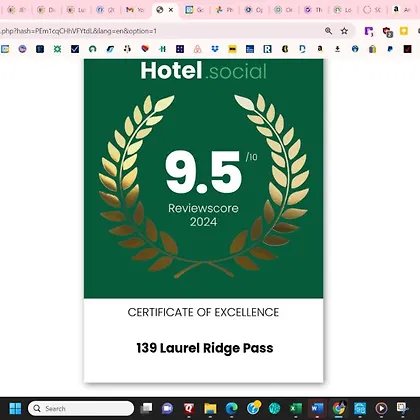Switch to the tab labeled Th
The width and height of the screenshot is (420, 420).
(x=314, y=10)
